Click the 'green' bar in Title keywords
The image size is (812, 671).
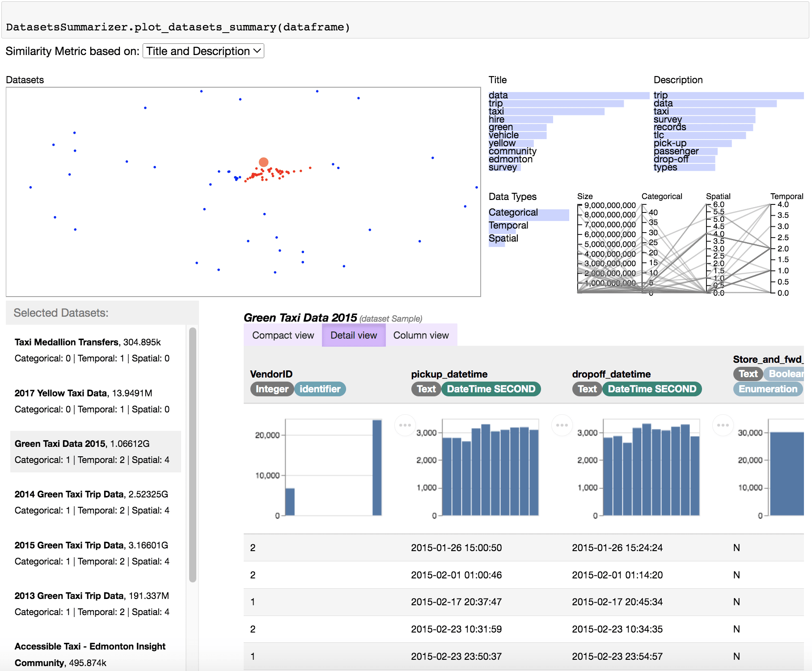tap(517, 127)
